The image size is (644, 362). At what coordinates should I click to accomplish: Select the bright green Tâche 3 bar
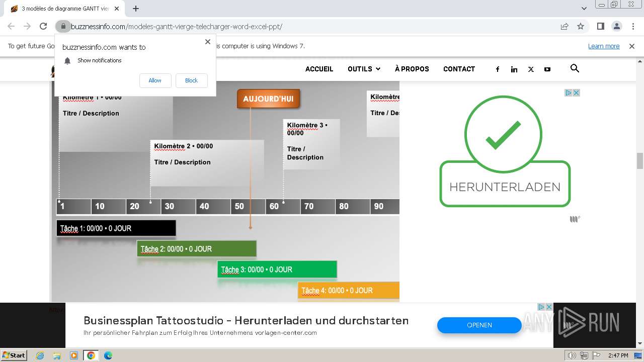click(277, 269)
